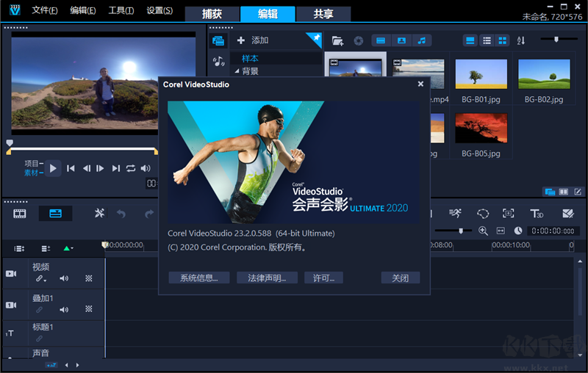Toggle audio files filter in library
Viewport: 588px width, 373px height.
[422, 40]
